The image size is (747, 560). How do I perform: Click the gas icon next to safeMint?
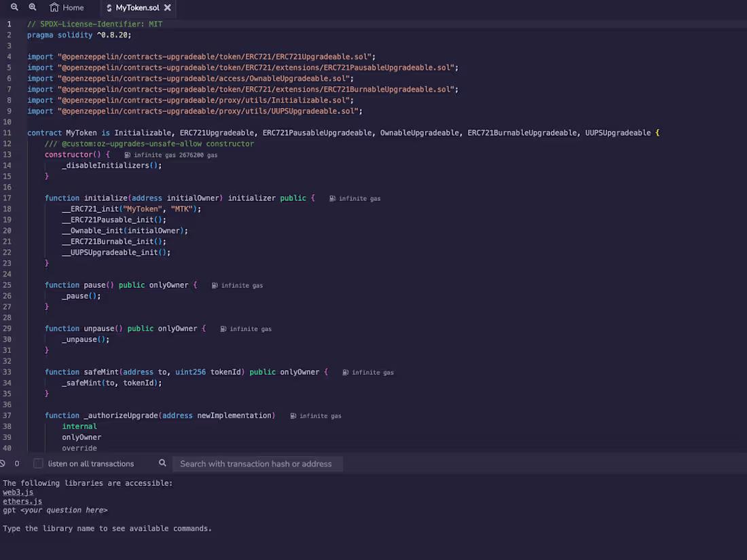(x=346, y=372)
